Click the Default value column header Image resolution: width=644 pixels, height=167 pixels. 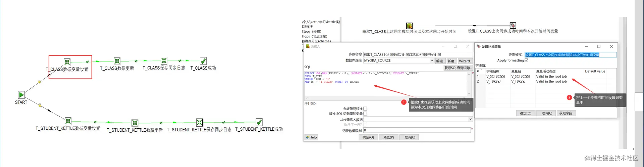595,71
